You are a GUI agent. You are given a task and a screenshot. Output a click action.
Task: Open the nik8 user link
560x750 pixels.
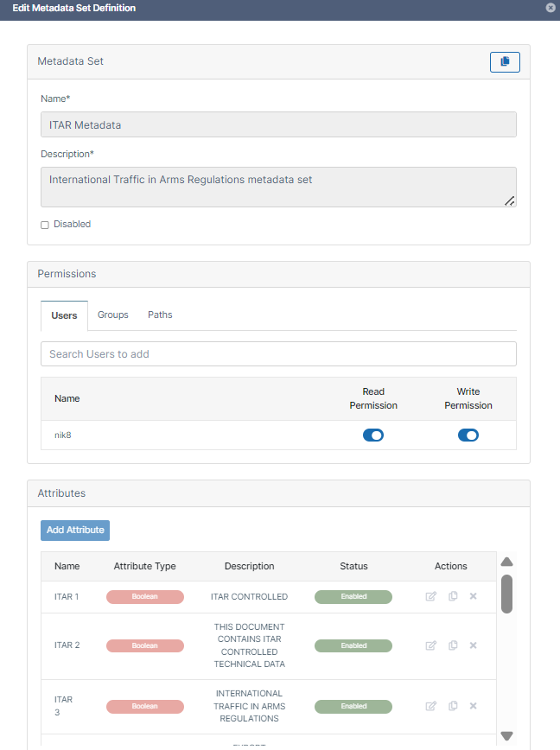pos(63,435)
